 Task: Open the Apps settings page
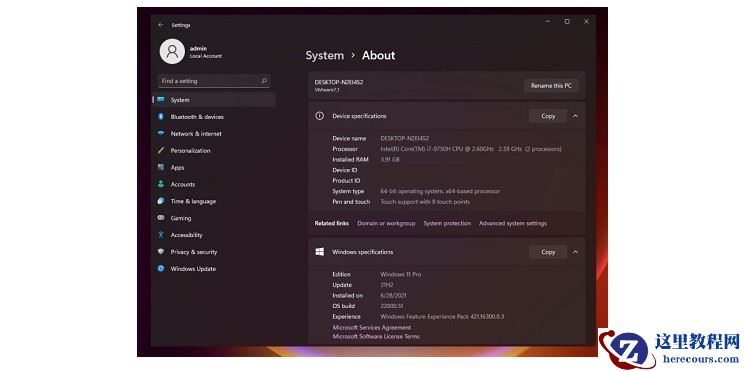click(x=177, y=168)
